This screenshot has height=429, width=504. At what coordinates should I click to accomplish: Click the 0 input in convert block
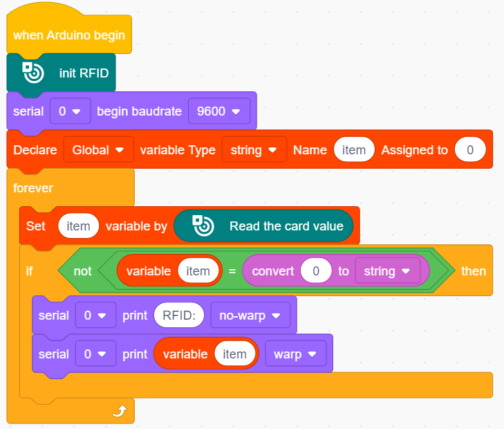click(316, 271)
